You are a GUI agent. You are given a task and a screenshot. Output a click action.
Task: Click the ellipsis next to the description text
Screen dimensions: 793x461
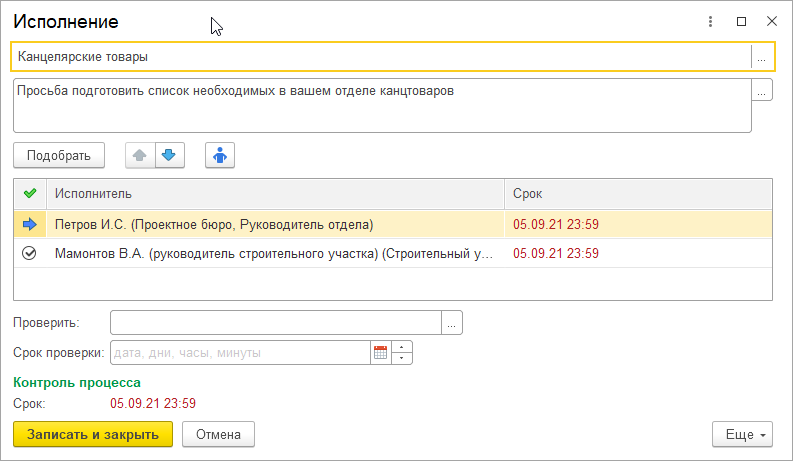tap(762, 91)
